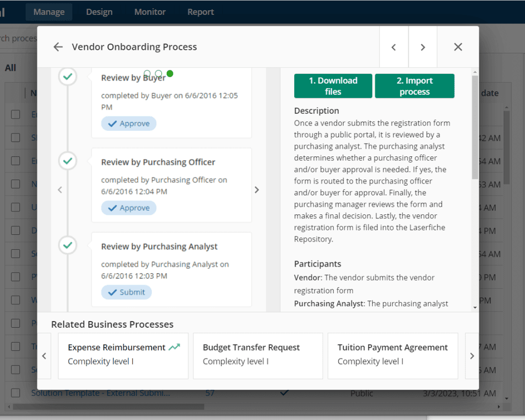Select the green filled pagination dot
This screenshot has width=525, height=420.
(x=170, y=73)
